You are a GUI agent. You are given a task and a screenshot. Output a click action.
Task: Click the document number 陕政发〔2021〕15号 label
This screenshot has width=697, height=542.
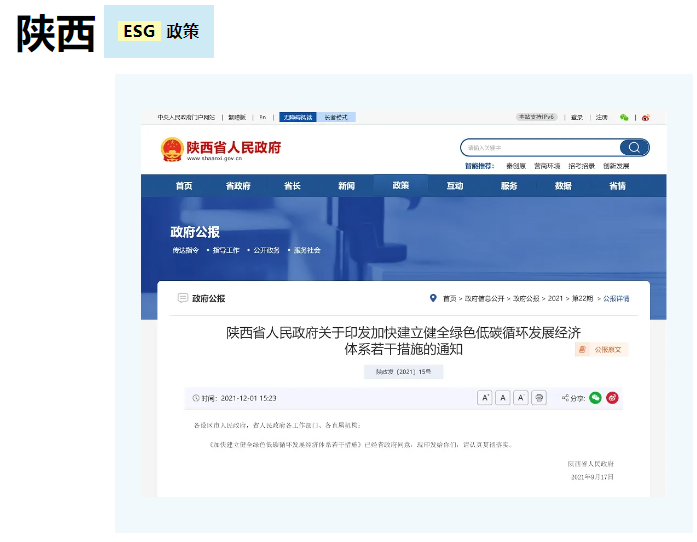point(403,372)
